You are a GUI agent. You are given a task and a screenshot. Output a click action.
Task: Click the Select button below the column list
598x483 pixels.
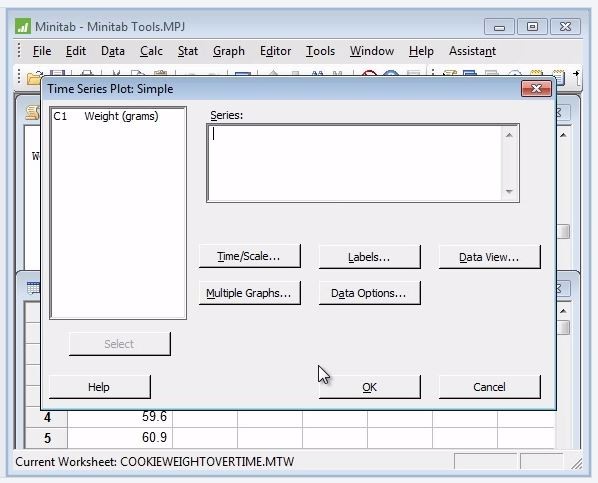pyautogui.click(x=119, y=344)
